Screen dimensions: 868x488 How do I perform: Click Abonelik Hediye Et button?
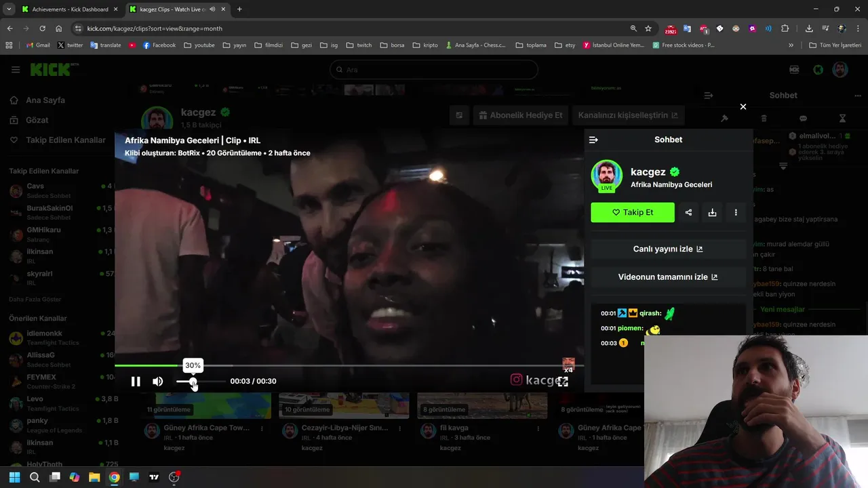(x=521, y=115)
